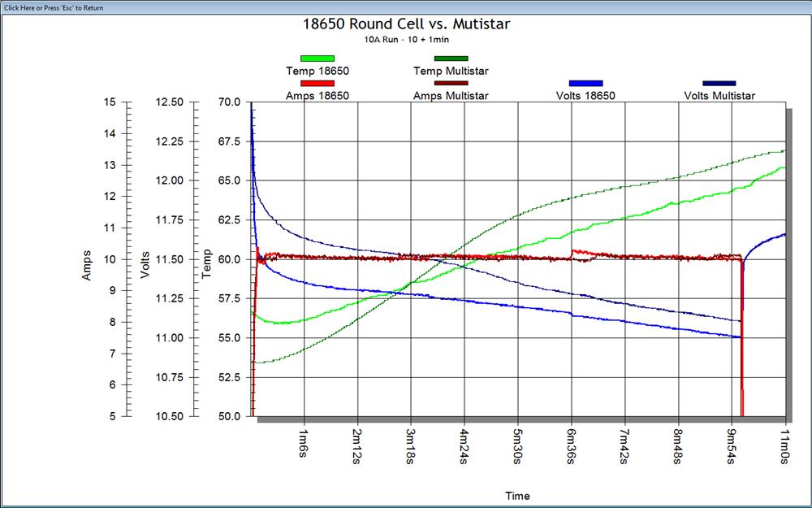Screen dimensions: 812x508
Task: Click the '15' Amps axis value
Action: tap(110, 102)
